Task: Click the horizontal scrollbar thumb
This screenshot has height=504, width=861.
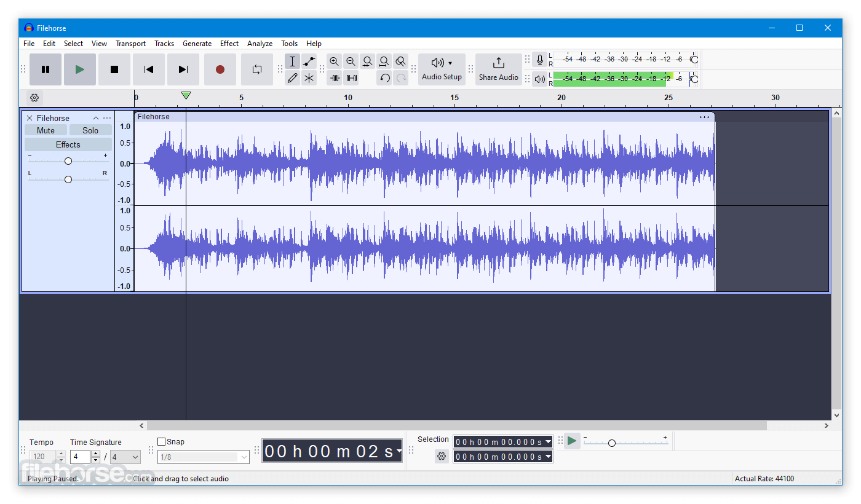Action: pos(456,425)
